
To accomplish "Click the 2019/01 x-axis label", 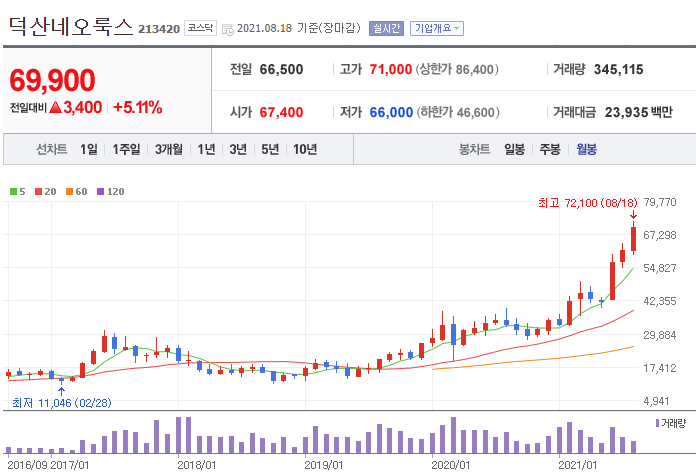I will pyautogui.click(x=324, y=465).
